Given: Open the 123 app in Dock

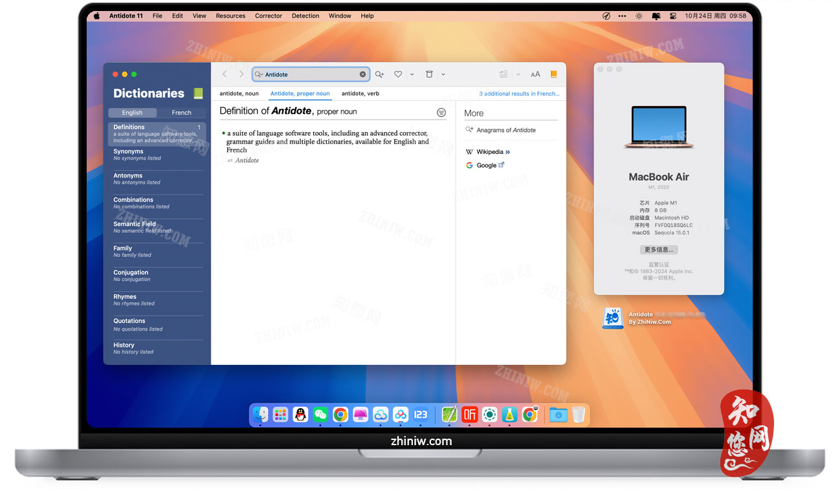Looking at the screenshot, I should [421, 415].
